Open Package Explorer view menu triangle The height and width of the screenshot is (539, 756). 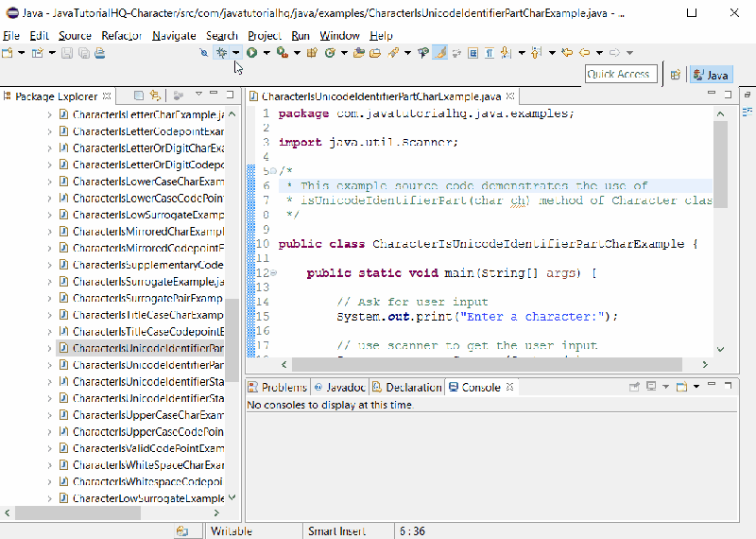pos(198,94)
